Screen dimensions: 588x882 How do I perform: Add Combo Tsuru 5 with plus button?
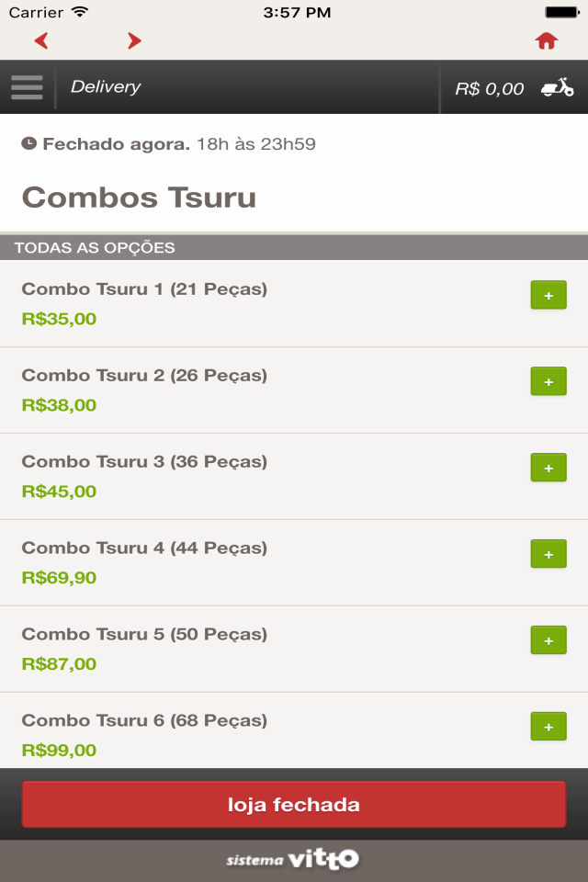548,640
